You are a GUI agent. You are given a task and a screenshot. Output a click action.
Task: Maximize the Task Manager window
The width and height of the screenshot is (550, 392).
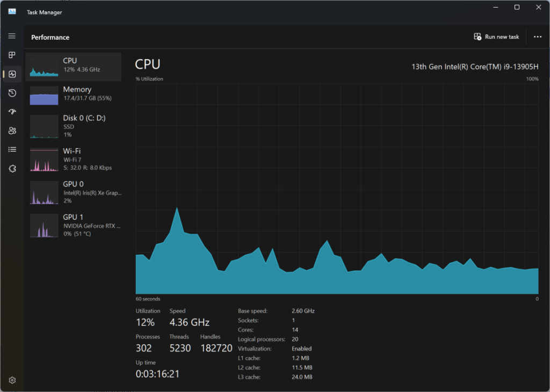(517, 8)
